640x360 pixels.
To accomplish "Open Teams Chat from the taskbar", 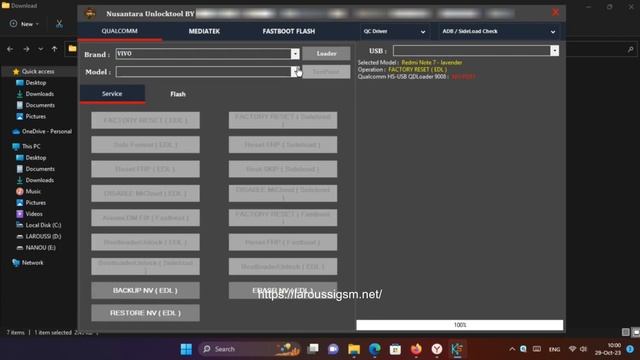I will coord(333,349).
